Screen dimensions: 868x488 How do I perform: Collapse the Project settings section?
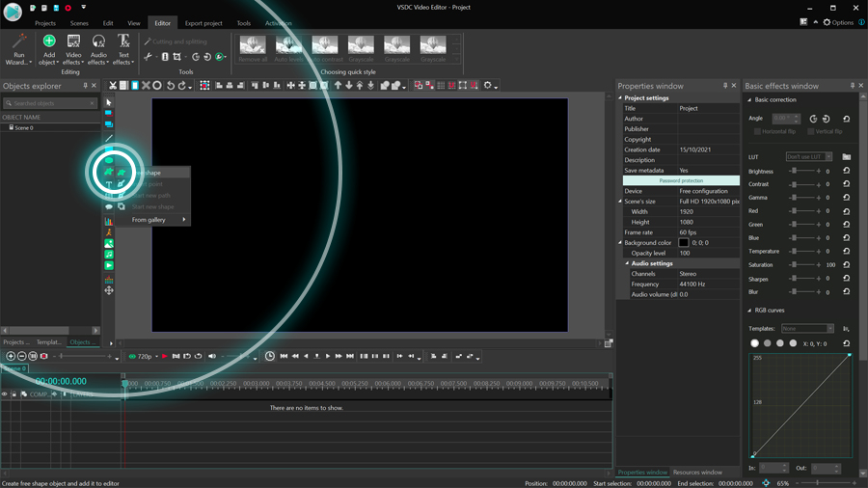[620, 98]
